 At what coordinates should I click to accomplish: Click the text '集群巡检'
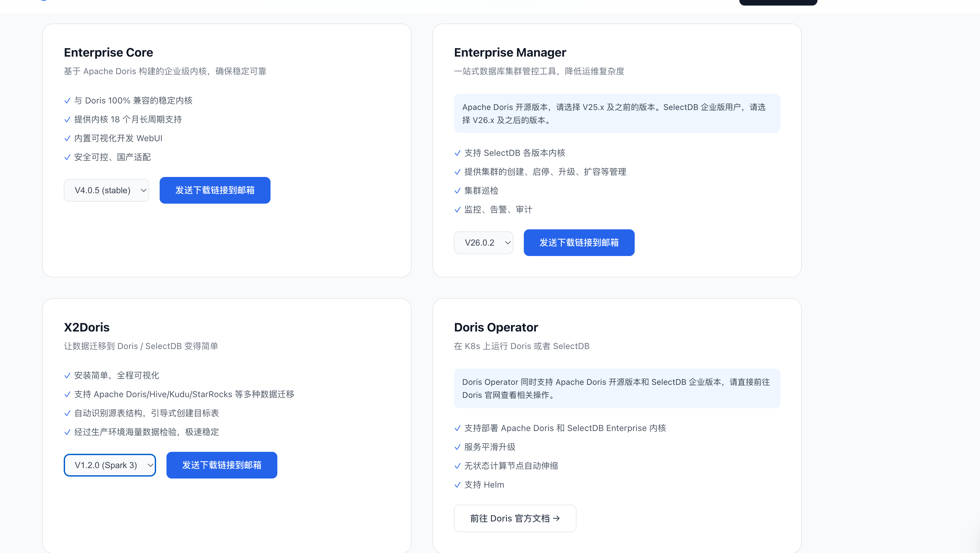tap(481, 191)
